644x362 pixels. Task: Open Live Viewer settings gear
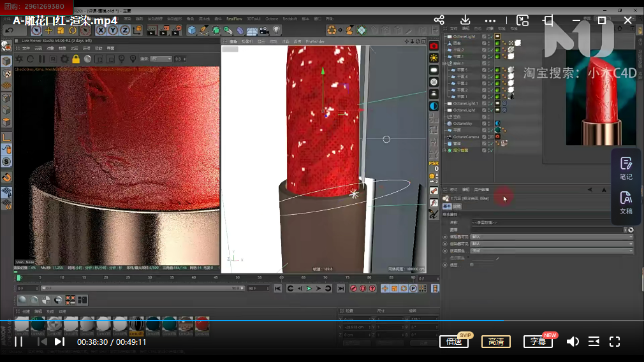point(64,59)
